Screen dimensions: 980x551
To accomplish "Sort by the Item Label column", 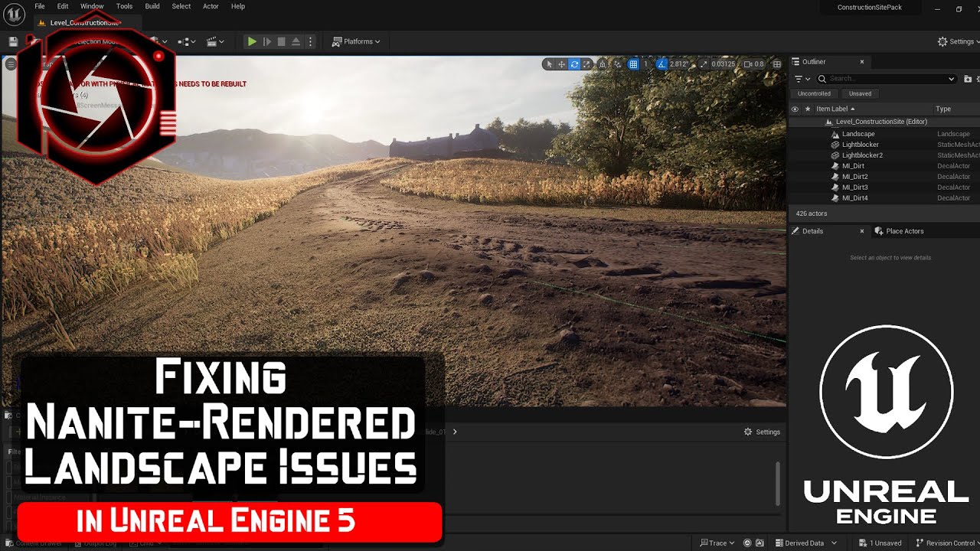I will (835, 109).
